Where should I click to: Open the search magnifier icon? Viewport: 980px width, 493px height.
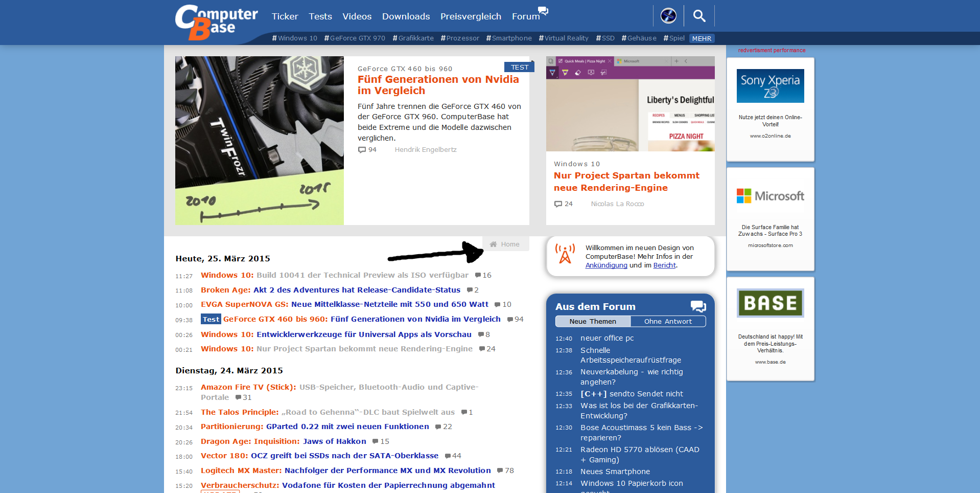coord(699,16)
